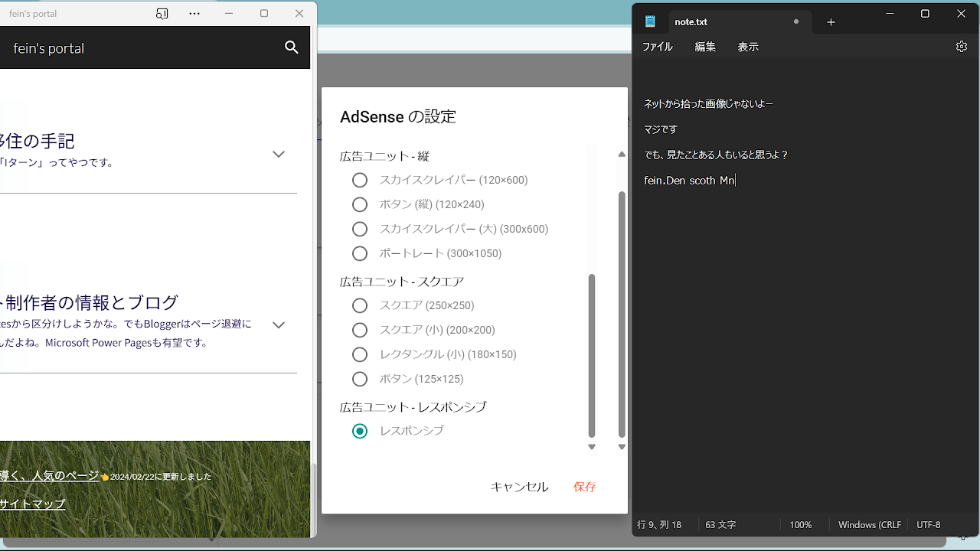Click キャンセル in AdSense dialog

[x=519, y=487]
